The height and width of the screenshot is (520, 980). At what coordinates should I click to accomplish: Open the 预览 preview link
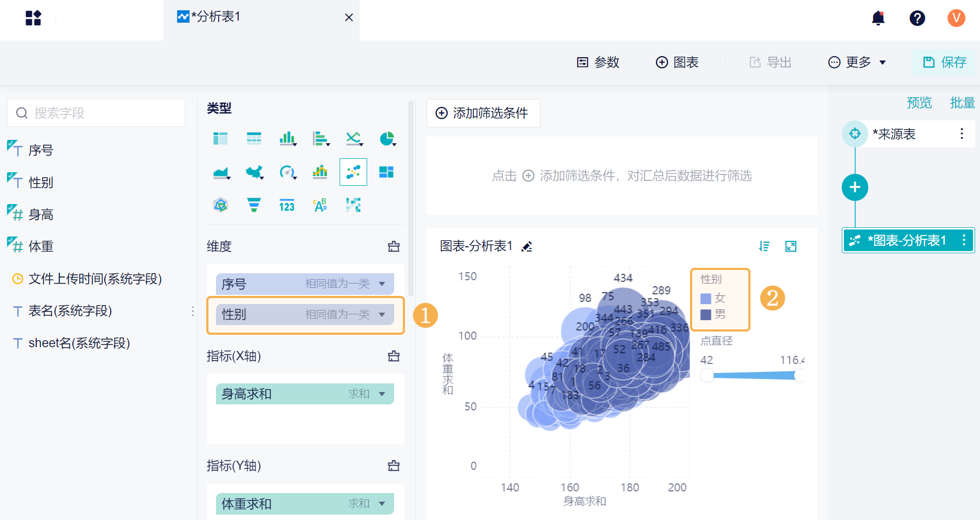click(x=919, y=103)
